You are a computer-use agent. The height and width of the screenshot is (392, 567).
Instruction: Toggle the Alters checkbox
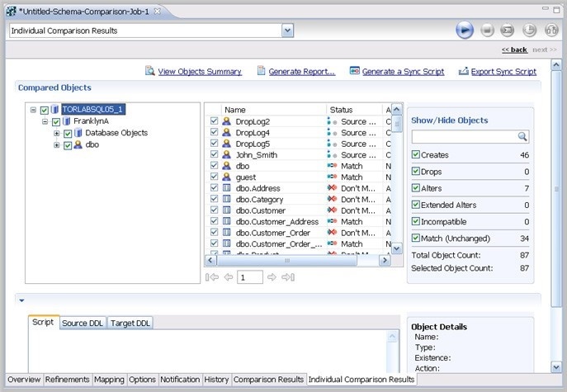tap(415, 187)
